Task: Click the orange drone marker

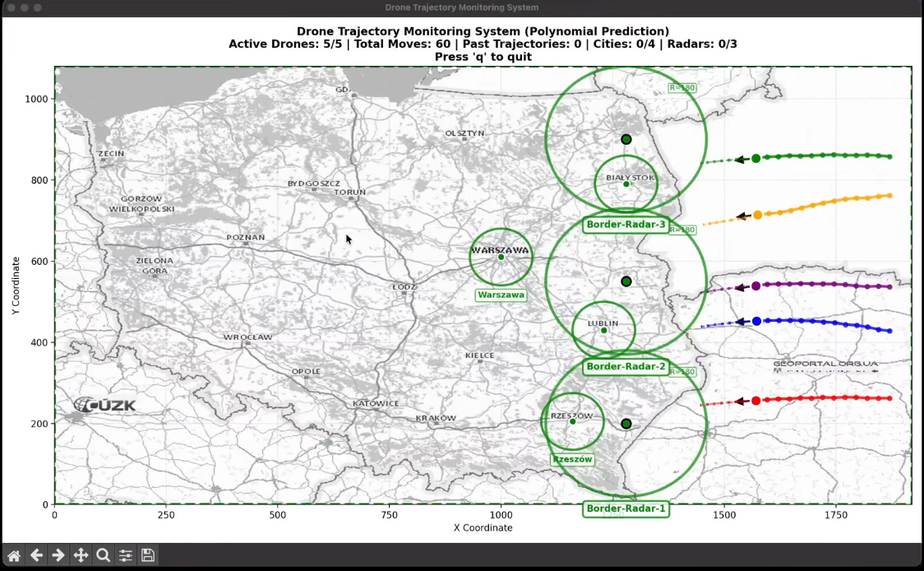Action: click(x=758, y=215)
